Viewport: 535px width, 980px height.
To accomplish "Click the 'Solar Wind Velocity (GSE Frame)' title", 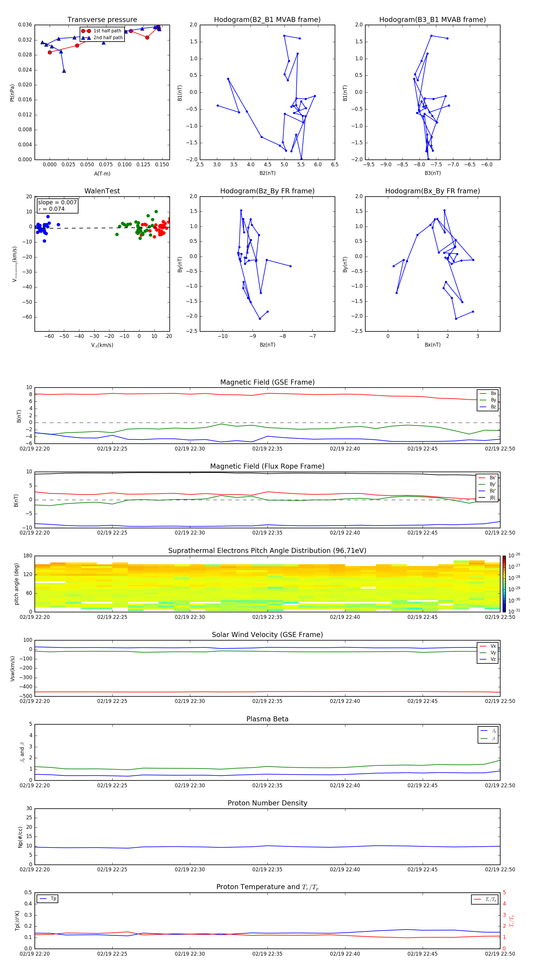I will [267, 635].
